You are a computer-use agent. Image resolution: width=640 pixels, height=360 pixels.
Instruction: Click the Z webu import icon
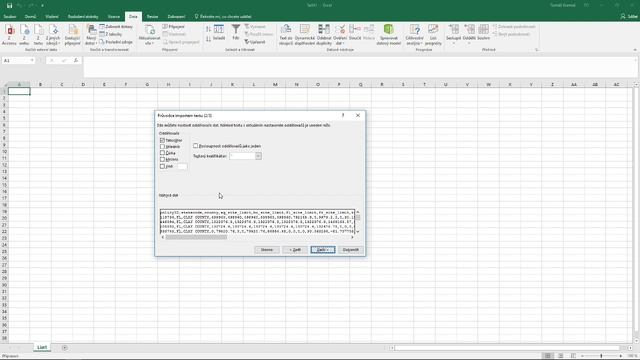(x=24, y=34)
